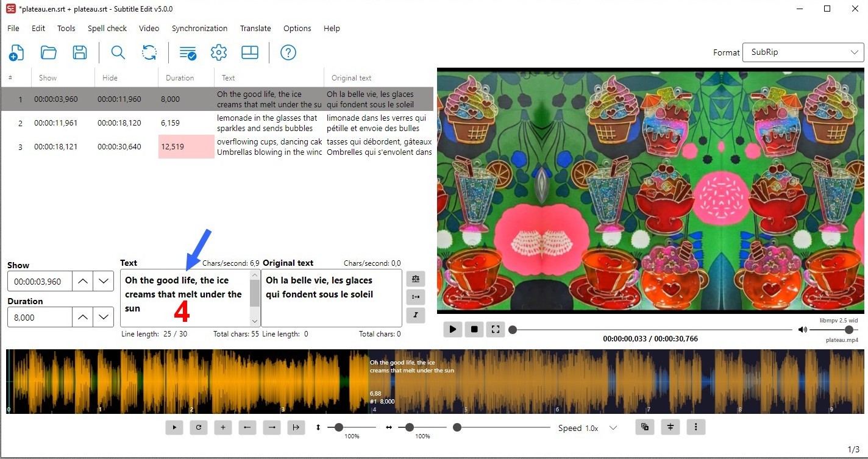Screen dimensions: 868x459
Task: Adjust the waveform position slider
Action: (x=501, y=427)
